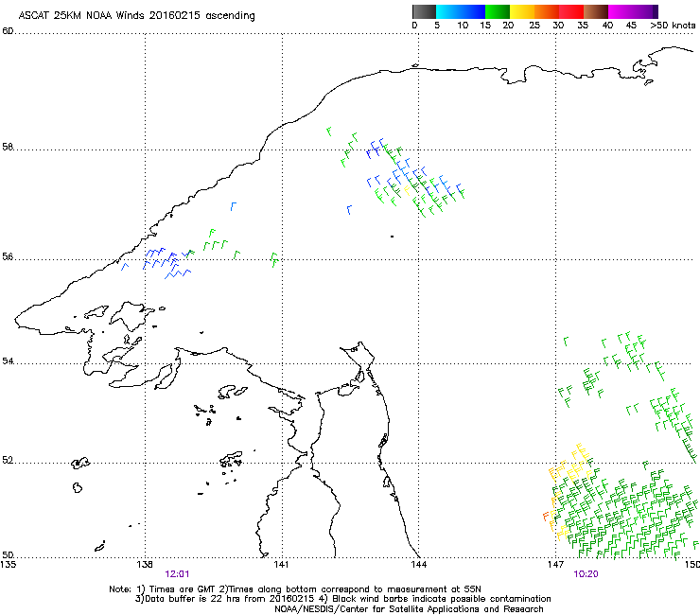700x615 pixels.
Task: Click latitude label 54
Action: (x=8, y=360)
